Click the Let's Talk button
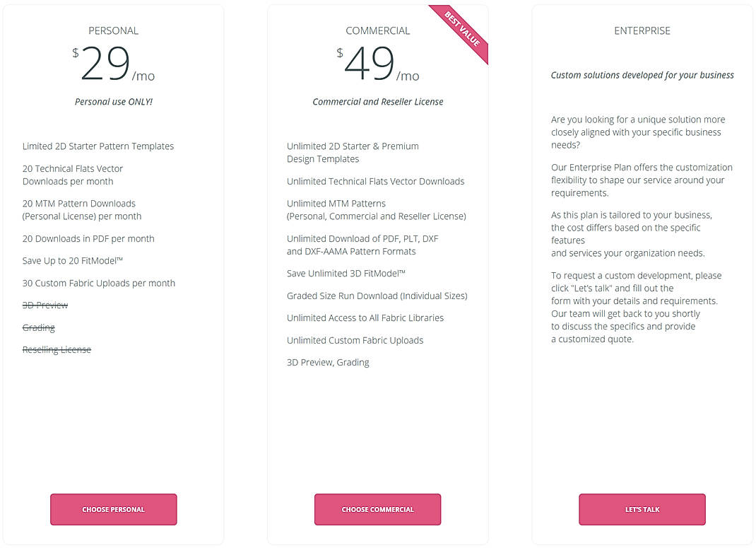Screen dimensions: 756x548 point(642,509)
